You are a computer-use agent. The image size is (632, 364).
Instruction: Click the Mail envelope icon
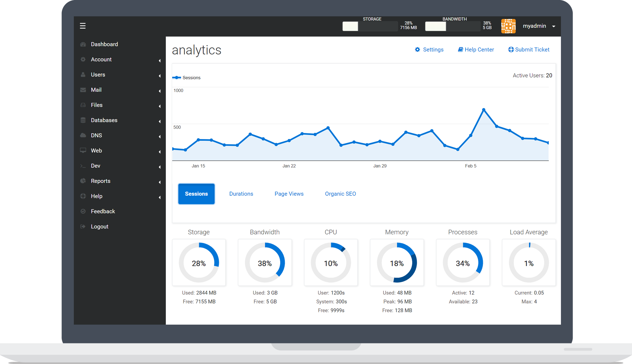pyautogui.click(x=83, y=90)
